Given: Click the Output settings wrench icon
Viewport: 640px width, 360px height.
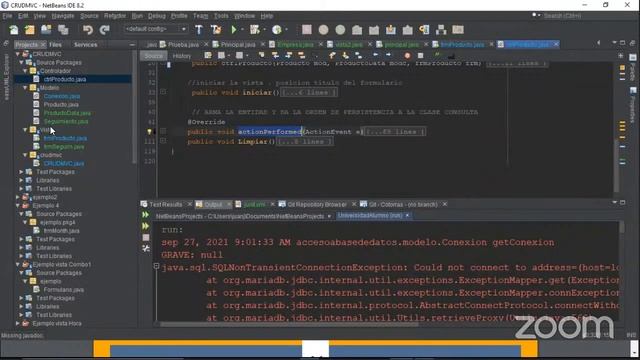Looking at the screenshot, I should pyautogui.click(x=146, y=249).
